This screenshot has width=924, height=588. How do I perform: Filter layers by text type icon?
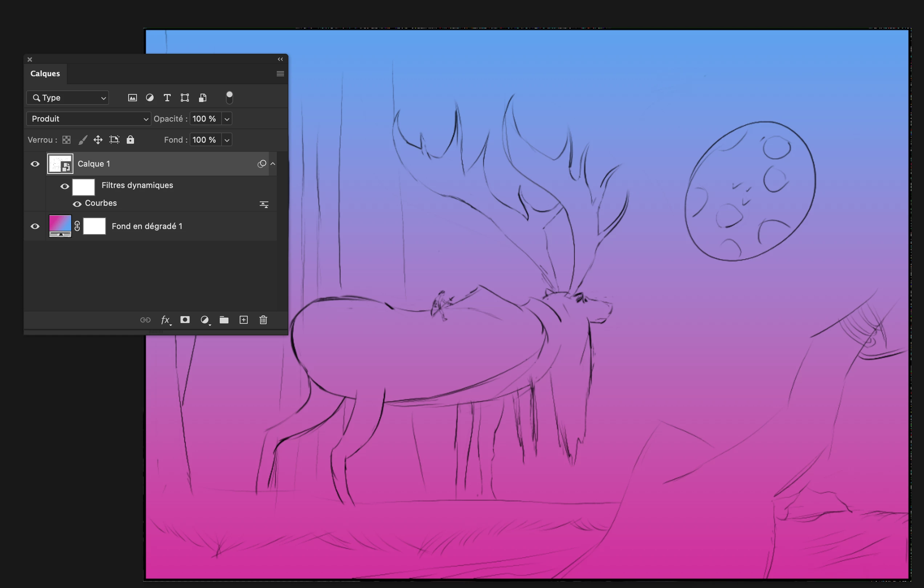tap(167, 98)
